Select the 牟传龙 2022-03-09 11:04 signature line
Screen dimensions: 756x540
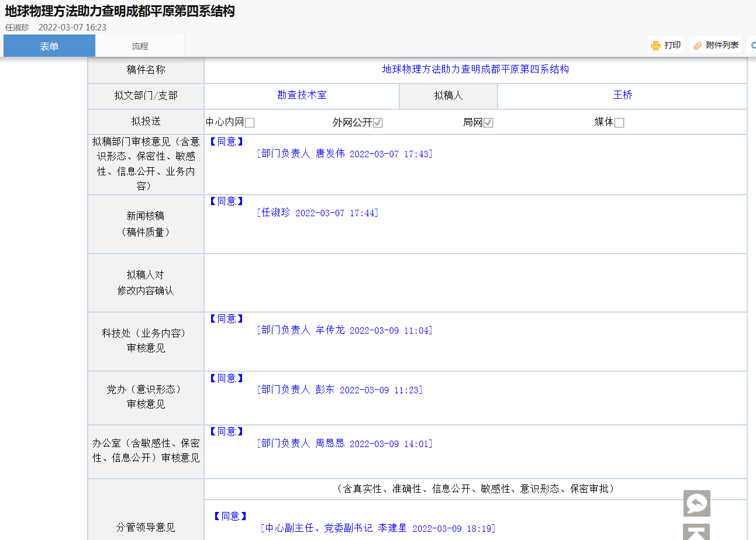[345, 330]
